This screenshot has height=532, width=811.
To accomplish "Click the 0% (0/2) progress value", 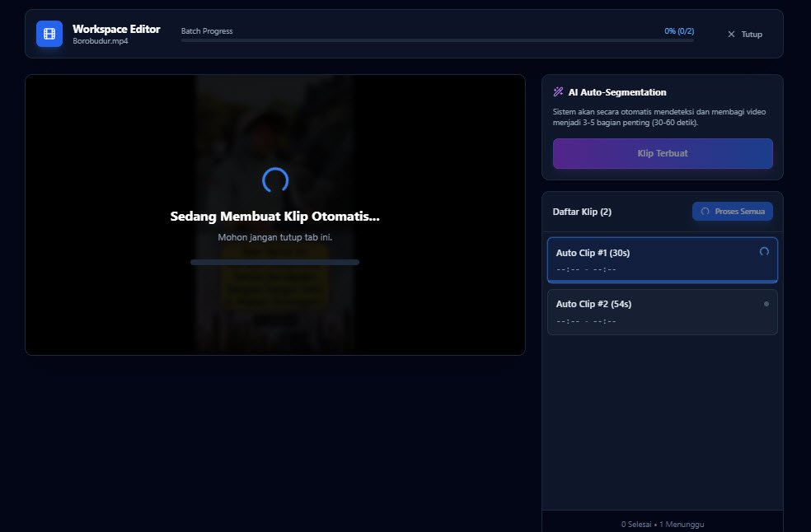I will tap(679, 31).
